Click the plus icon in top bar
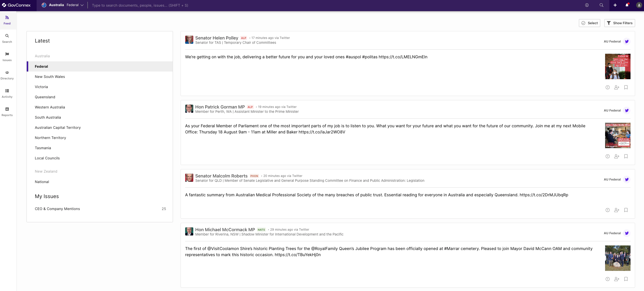 pyautogui.click(x=615, y=5)
